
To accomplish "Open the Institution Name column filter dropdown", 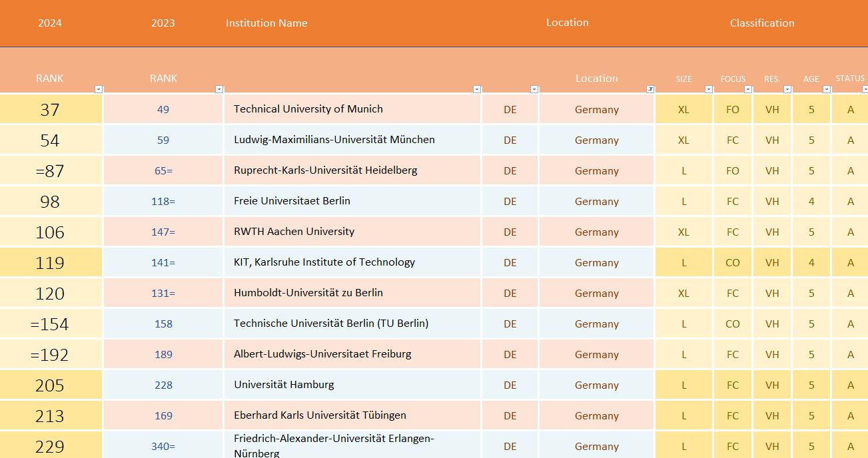I will 477,89.
